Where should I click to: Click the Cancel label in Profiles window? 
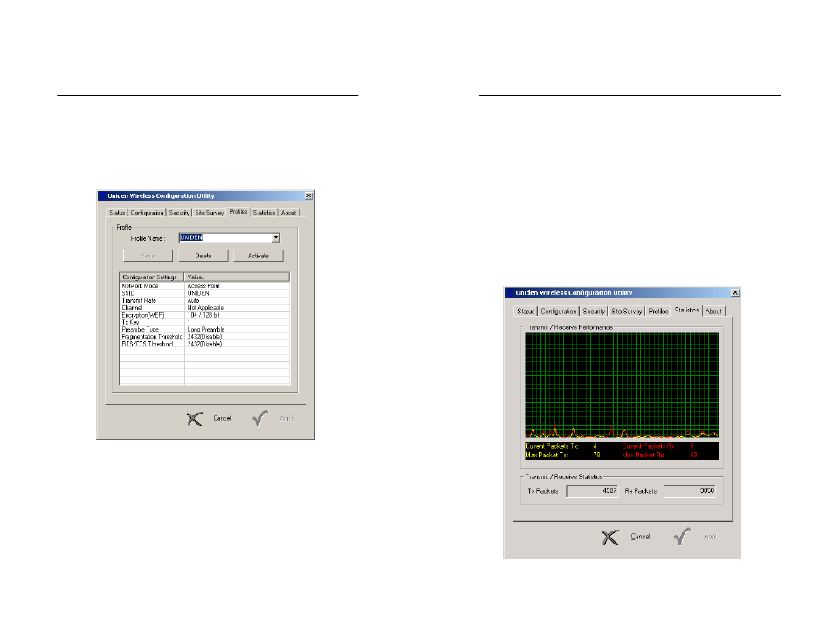222,419
